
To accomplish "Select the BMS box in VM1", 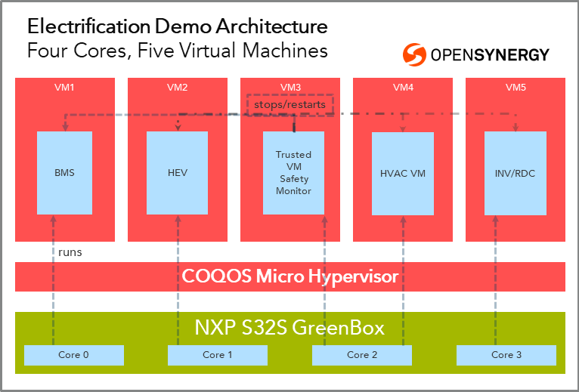I will 64,172.
